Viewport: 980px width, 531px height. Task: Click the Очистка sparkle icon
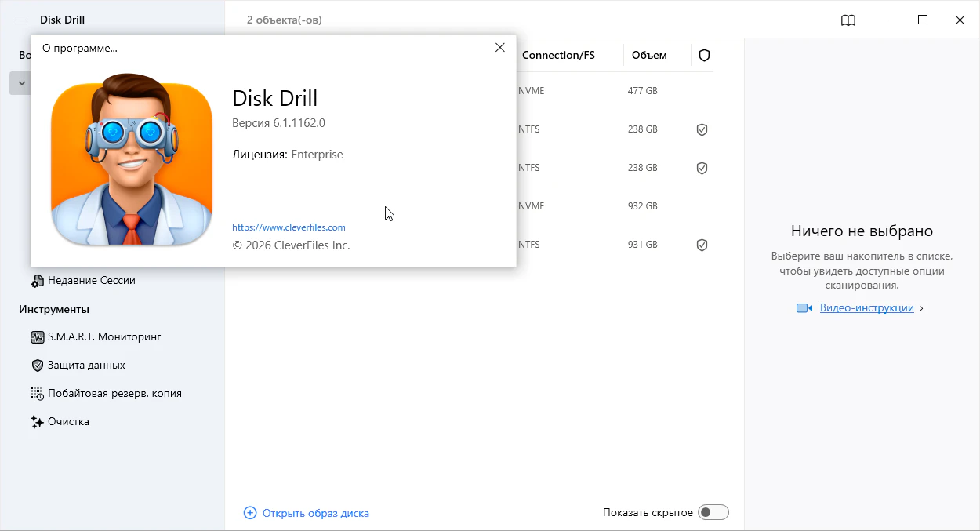(37, 422)
